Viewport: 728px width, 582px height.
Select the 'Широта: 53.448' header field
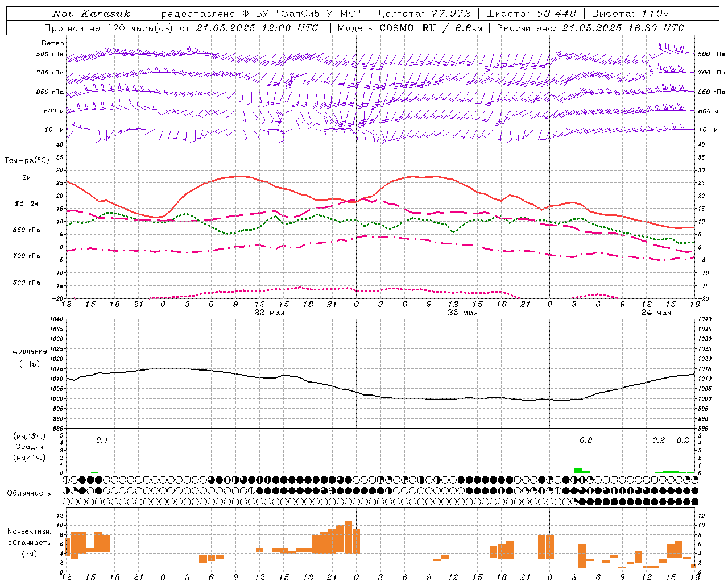pos(531,14)
